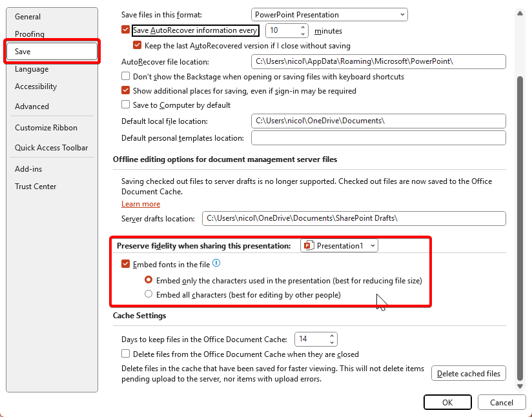Viewport: 532px width, 417px height.
Task: Click the Default local file location field
Action: tap(378, 121)
